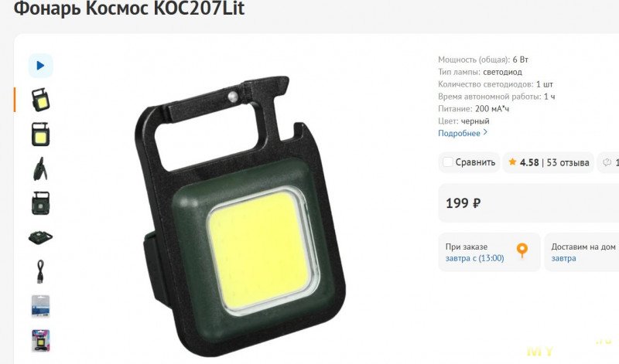This screenshot has height=364, width=619.
Task: Select the first angled flashlight thumbnail
Action: (40, 100)
